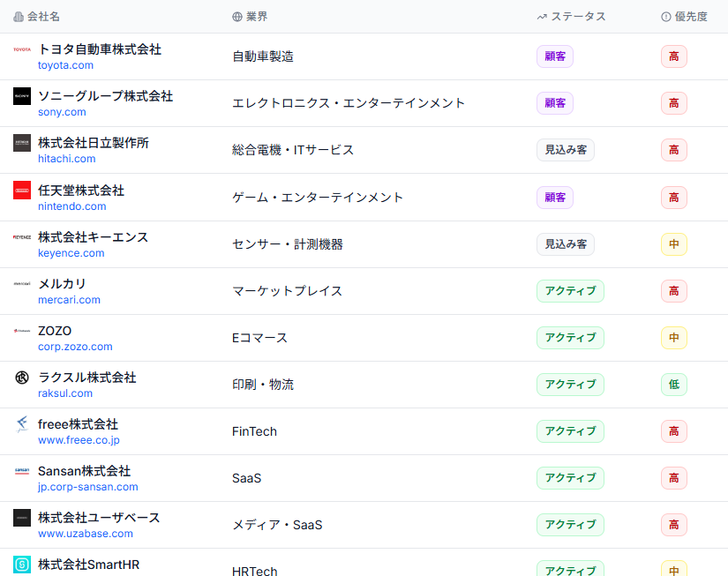Click the freee bird logo icon

(22, 425)
